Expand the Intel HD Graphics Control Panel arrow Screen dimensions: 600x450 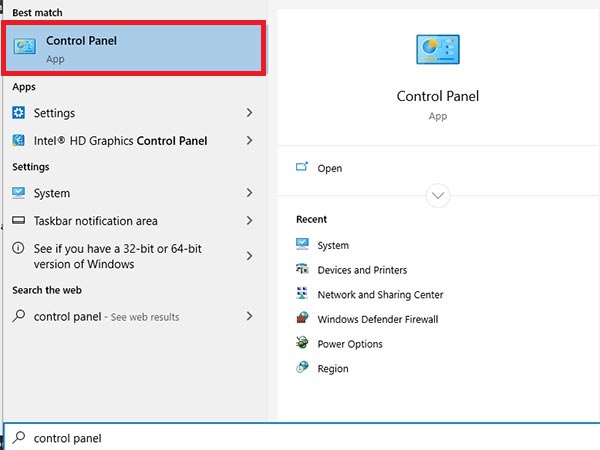(x=249, y=140)
